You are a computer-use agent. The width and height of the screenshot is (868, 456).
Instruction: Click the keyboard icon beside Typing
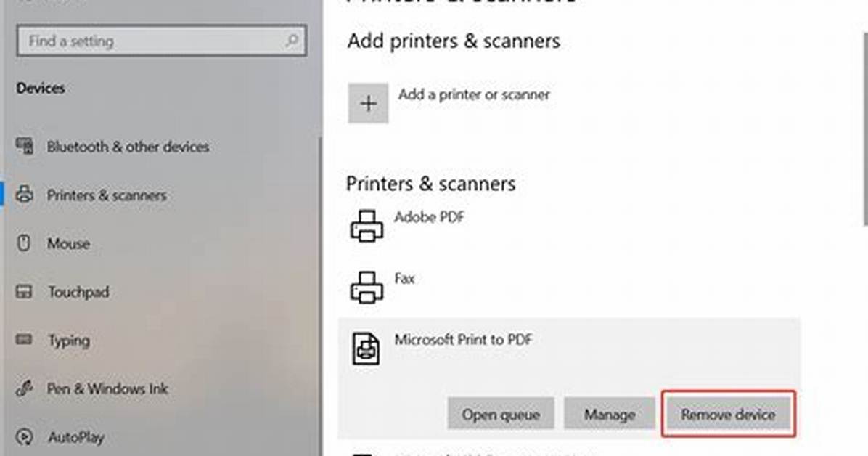tap(24, 339)
